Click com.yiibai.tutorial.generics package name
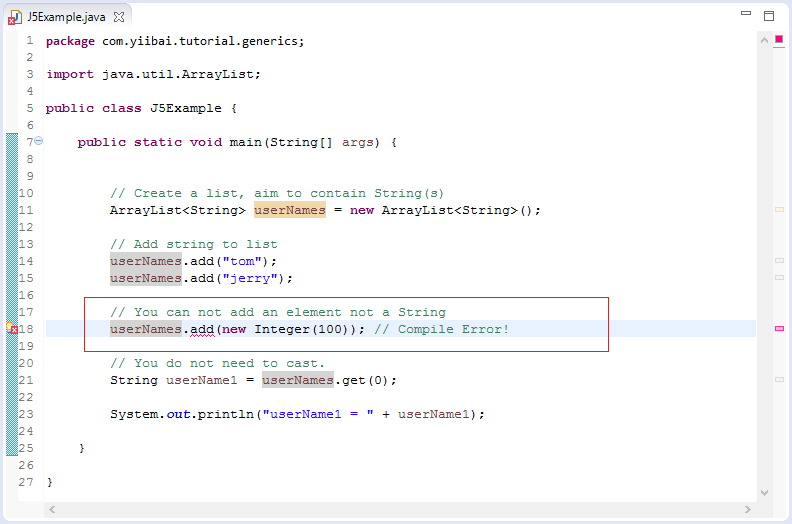 pos(200,41)
